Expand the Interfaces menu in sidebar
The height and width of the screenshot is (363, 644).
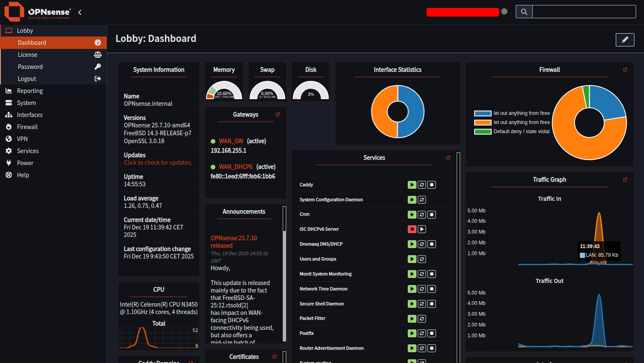[29, 115]
